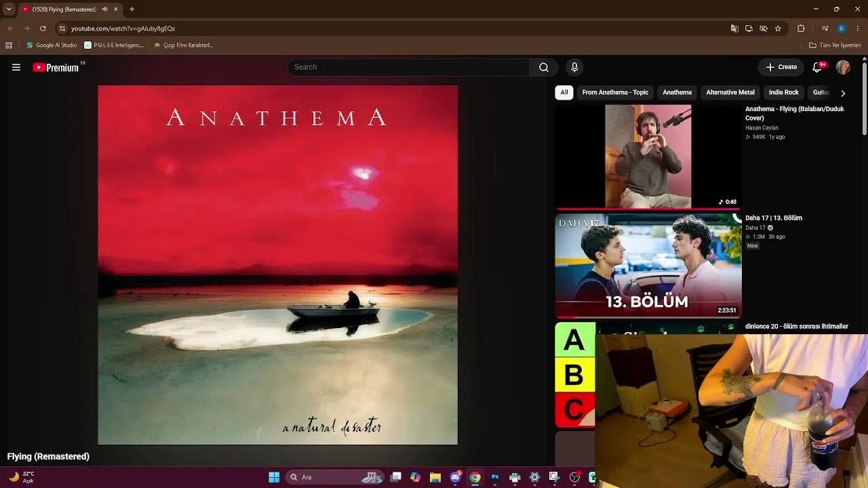Open a new browser tab
This screenshot has height=488, width=868.
click(x=132, y=9)
